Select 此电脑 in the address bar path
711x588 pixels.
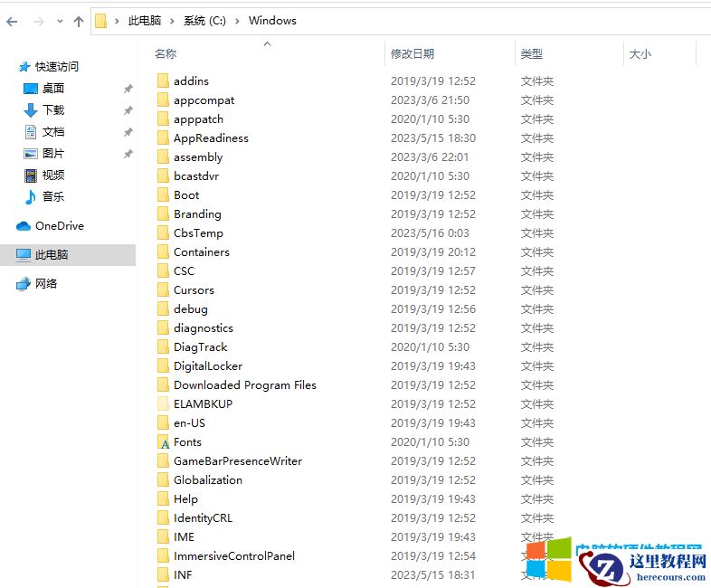click(145, 21)
